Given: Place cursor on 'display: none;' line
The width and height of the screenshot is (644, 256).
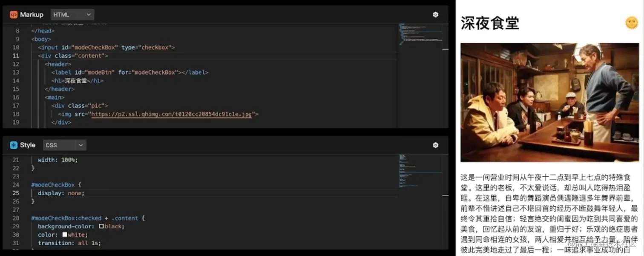Looking at the screenshot, I should click(x=61, y=193).
